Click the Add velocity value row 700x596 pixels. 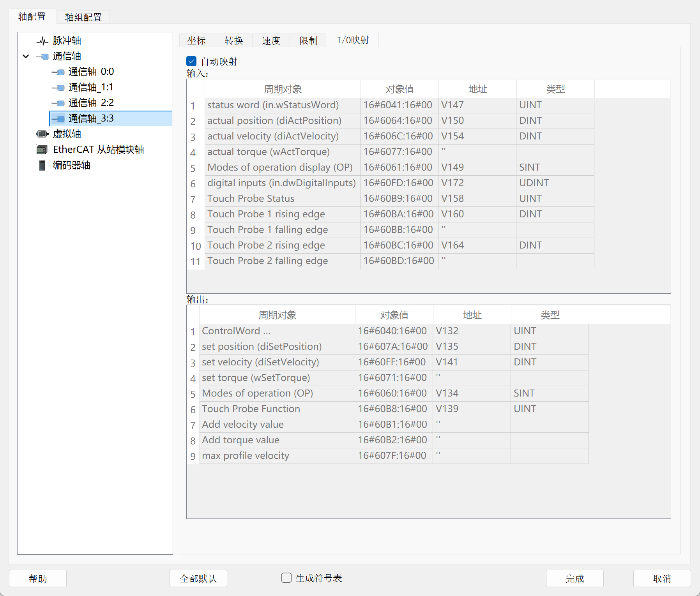click(x=277, y=425)
